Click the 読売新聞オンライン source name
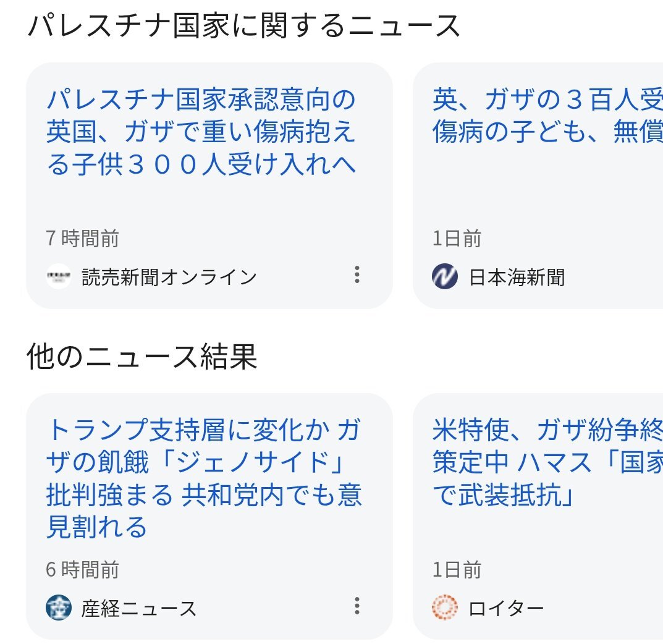The height and width of the screenshot is (644, 663). click(x=169, y=278)
